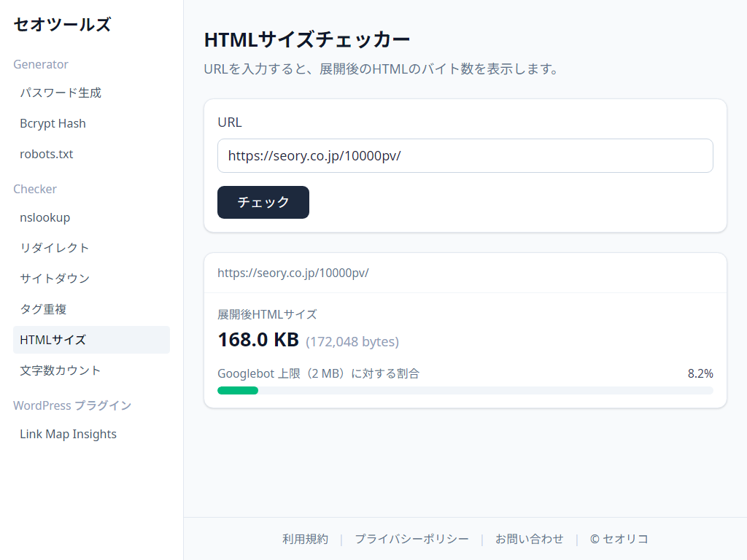Screen dimensions: 747x560
Task: Click the © セオリコ footer text
Action: click(x=619, y=539)
